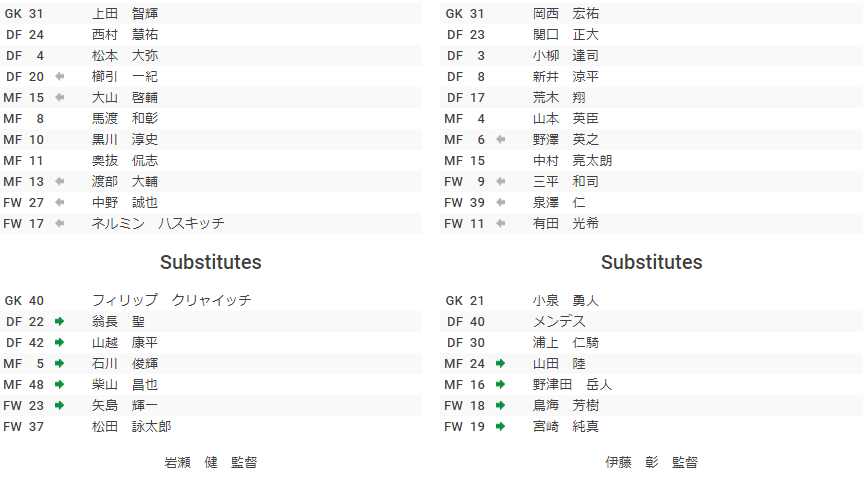The height and width of the screenshot is (481, 867).
Task: Click left team Substitutes heading
Action: [x=211, y=262]
